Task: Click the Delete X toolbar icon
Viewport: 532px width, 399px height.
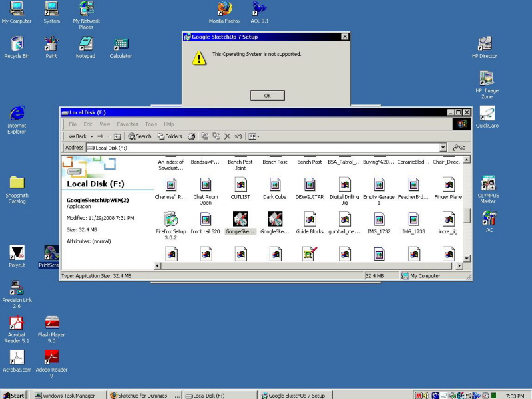Action: pyautogui.click(x=227, y=136)
